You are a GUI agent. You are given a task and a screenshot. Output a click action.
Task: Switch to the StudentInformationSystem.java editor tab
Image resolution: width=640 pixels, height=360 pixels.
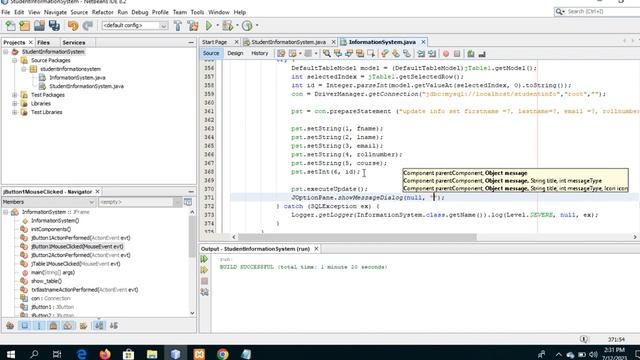click(x=289, y=42)
